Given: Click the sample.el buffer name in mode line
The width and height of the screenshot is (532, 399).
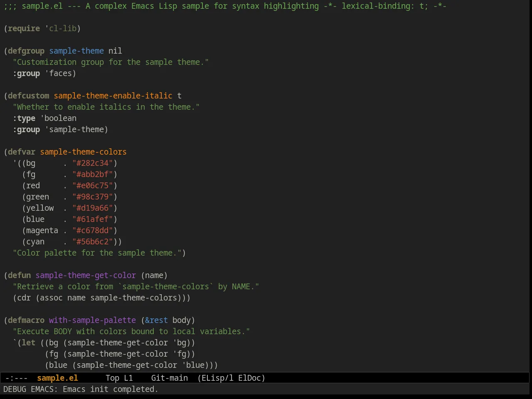Looking at the screenshot, I should pyautogui.click(x=57, y=378).
